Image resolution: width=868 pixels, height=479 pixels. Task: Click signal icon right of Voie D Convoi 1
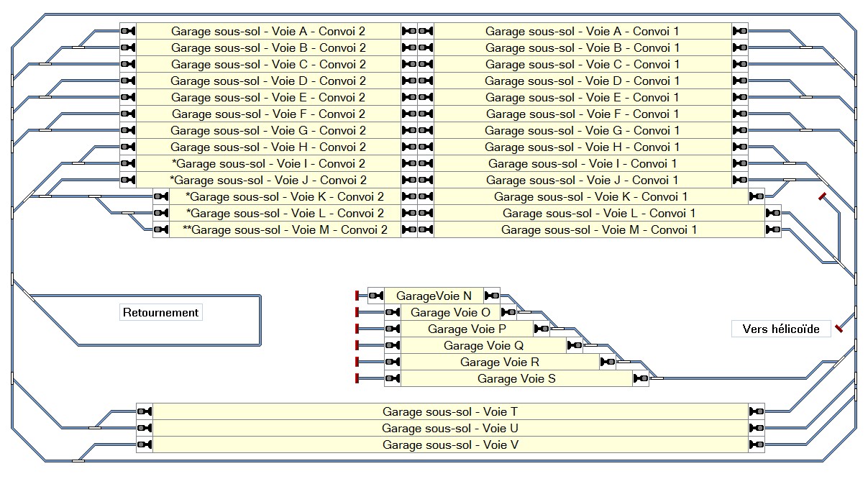[741, 81]
